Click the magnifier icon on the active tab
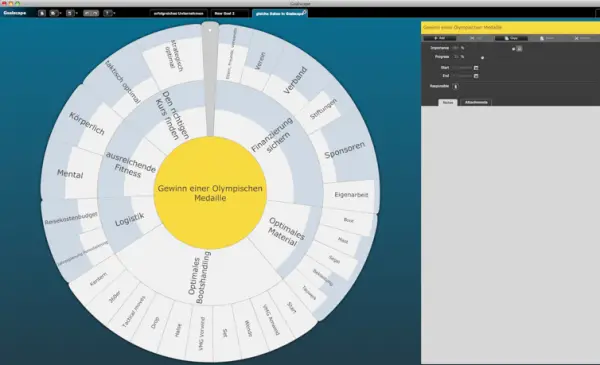The height and width of the screenshot is (365, 600). 304,13
